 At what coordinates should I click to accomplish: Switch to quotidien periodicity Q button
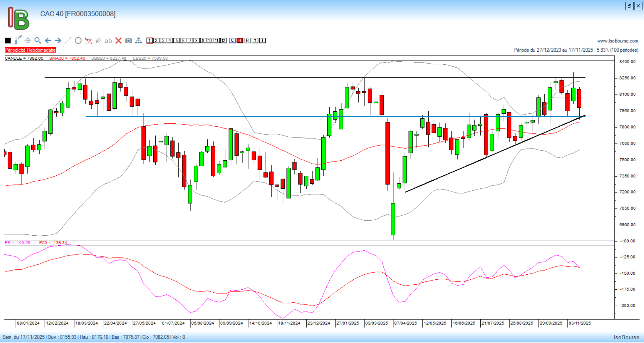pos(232,41)
